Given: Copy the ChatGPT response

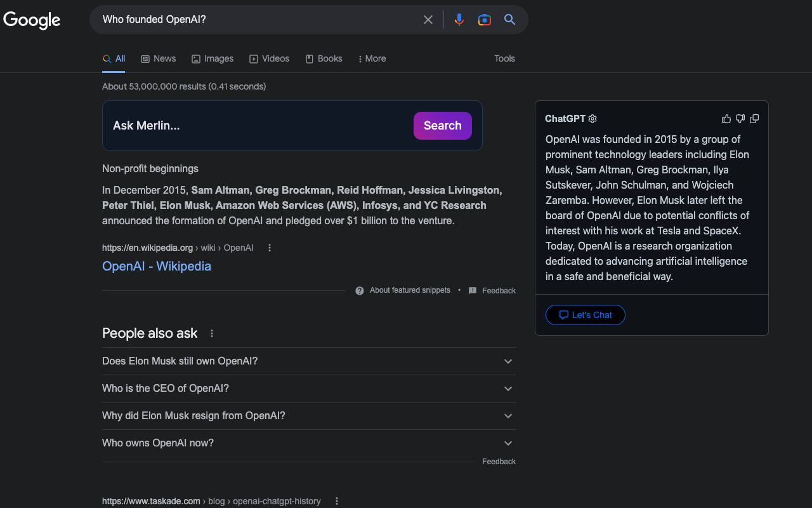Looking at the screenshot, I should click(754, 119).
